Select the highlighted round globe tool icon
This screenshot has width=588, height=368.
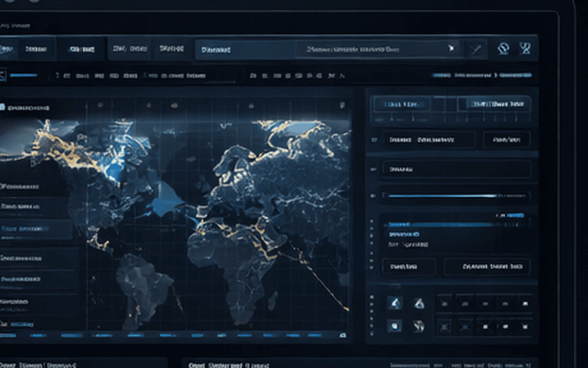tap(395, 325)
